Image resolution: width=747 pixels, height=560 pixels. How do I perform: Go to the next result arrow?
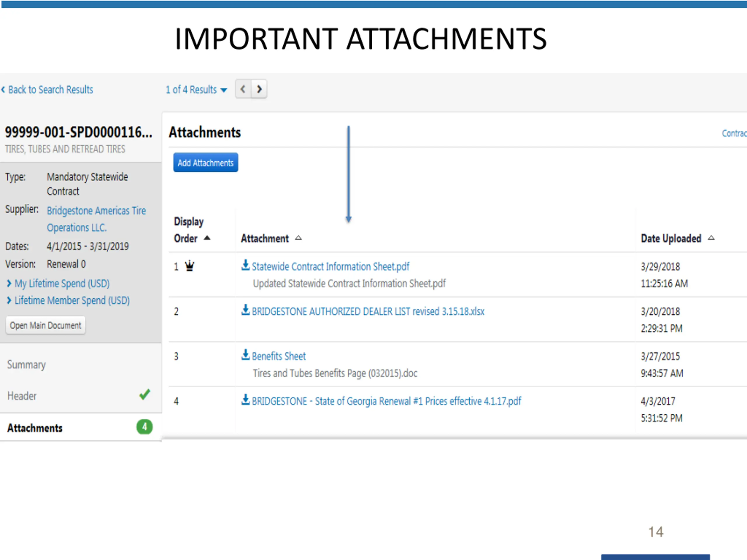click(x=259, y=89)
